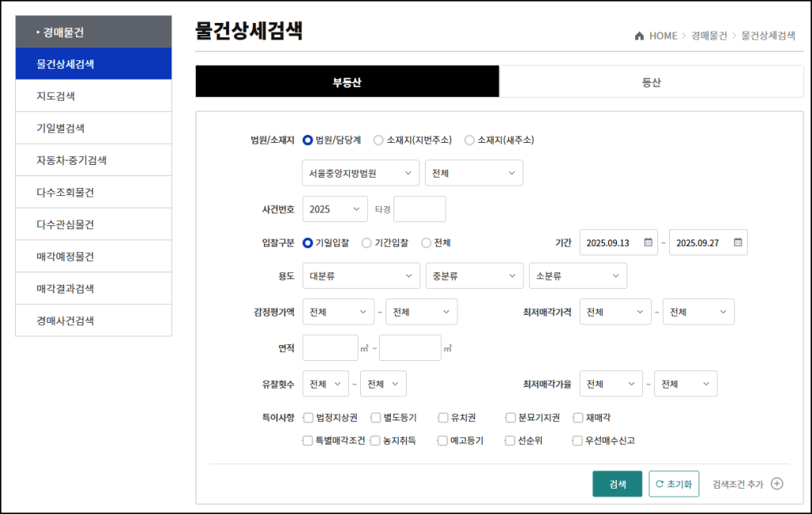Image resolution: width=812 pixels, height=514 pixels.
Task: Open the 소분류 subcategory dropdown
Action: point(577,276)
